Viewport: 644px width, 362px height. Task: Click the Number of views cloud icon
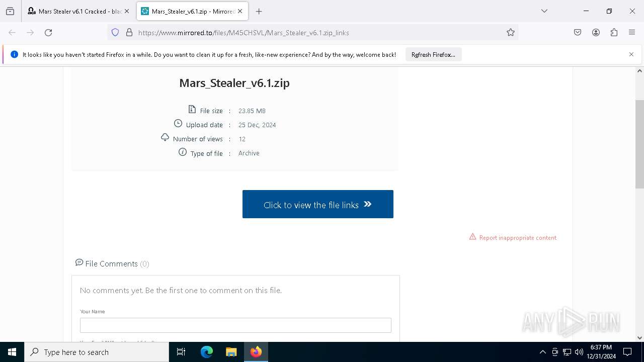(x=165, y=137)
